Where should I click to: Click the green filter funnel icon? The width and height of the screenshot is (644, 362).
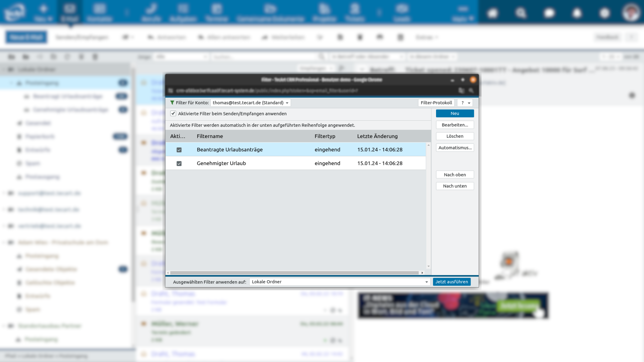172,103
